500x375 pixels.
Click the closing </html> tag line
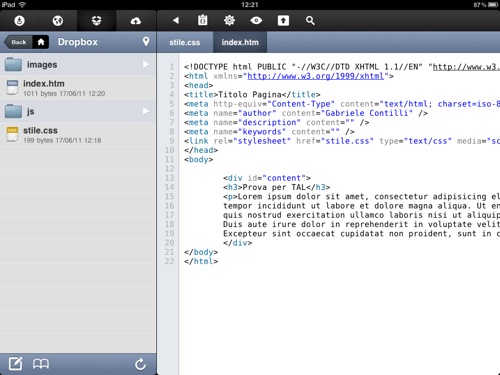201,261
